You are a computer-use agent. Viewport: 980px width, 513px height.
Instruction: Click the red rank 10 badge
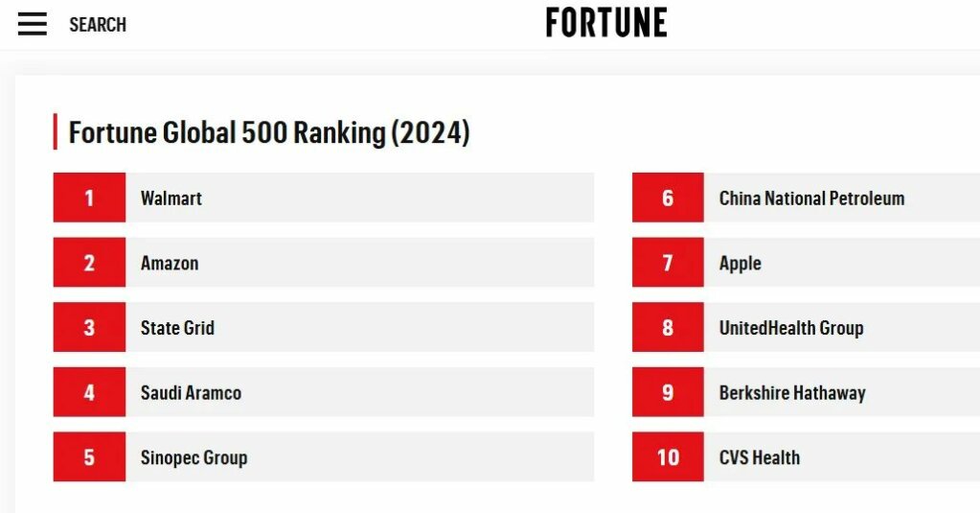[x=668, y=457]
